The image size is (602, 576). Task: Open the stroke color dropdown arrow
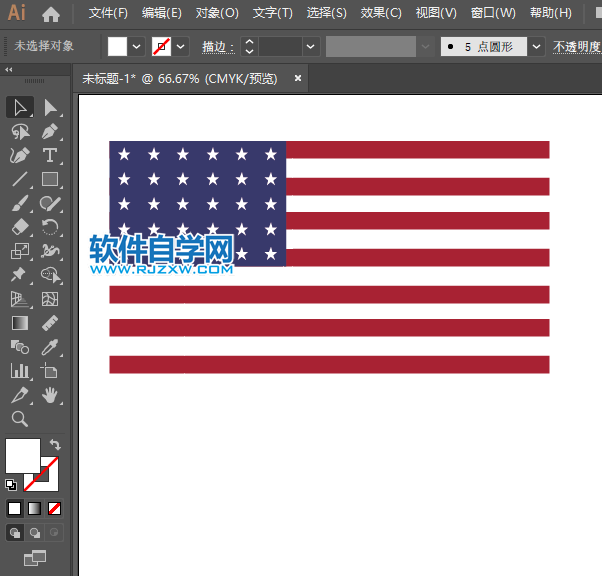pos(181,47)
